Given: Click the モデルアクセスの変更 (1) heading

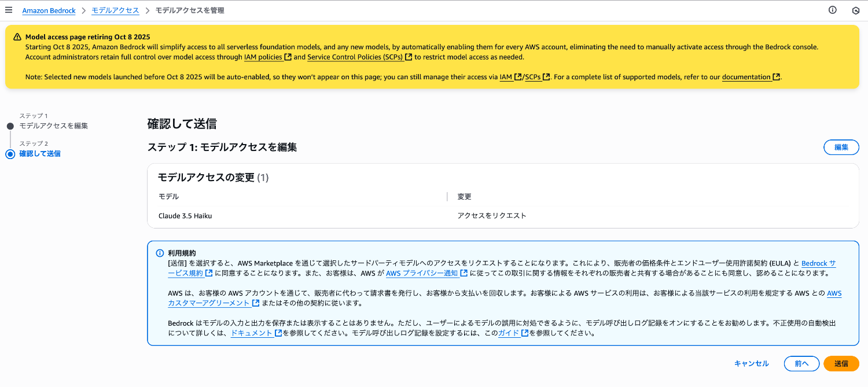Looking at the screenshot, I should point(213,178).
